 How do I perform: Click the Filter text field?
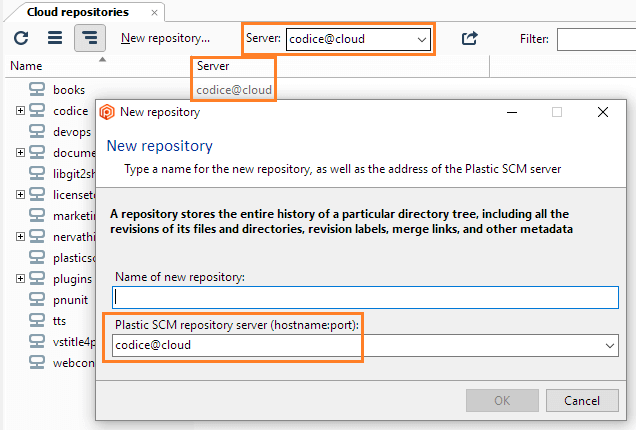[596, 39]
